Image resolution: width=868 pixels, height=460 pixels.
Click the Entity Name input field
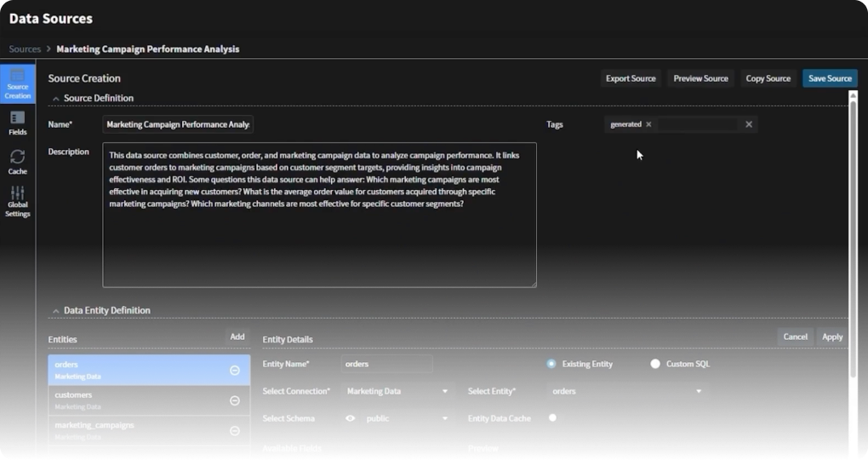pos(386,364)
